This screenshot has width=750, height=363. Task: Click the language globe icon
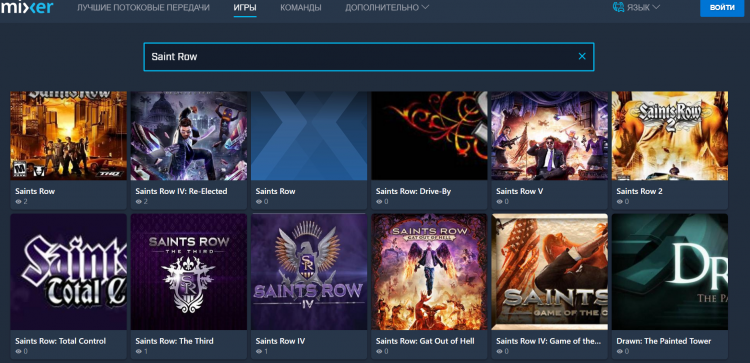[618, 7]
